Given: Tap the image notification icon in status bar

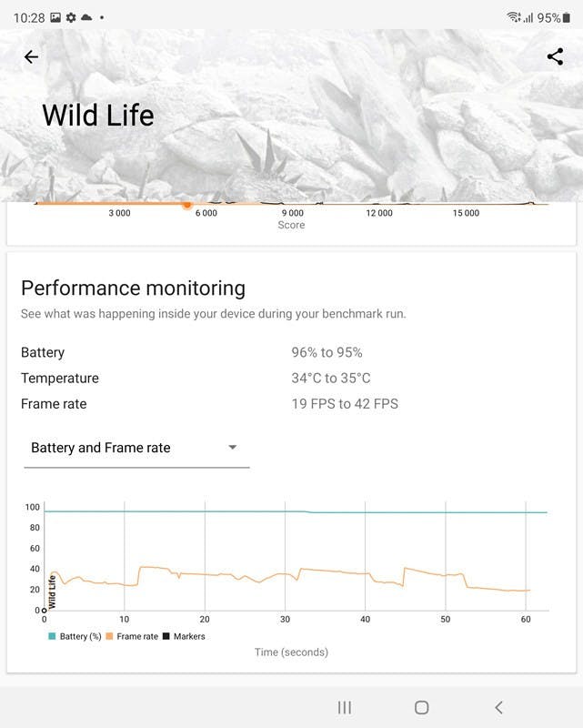Looking at the screenshot, I should click(55, 17).
